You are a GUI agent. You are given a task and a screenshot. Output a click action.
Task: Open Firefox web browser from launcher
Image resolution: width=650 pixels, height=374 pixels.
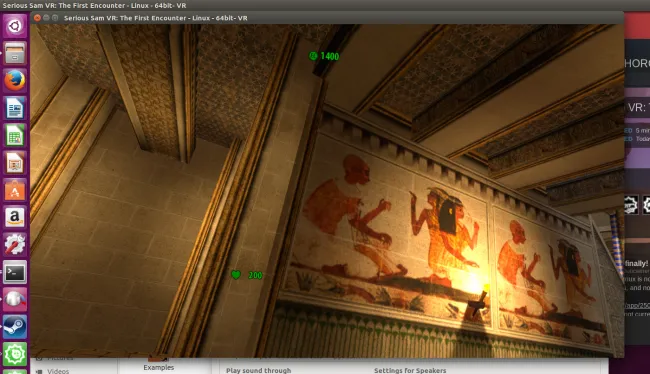(x=15, y=80)
